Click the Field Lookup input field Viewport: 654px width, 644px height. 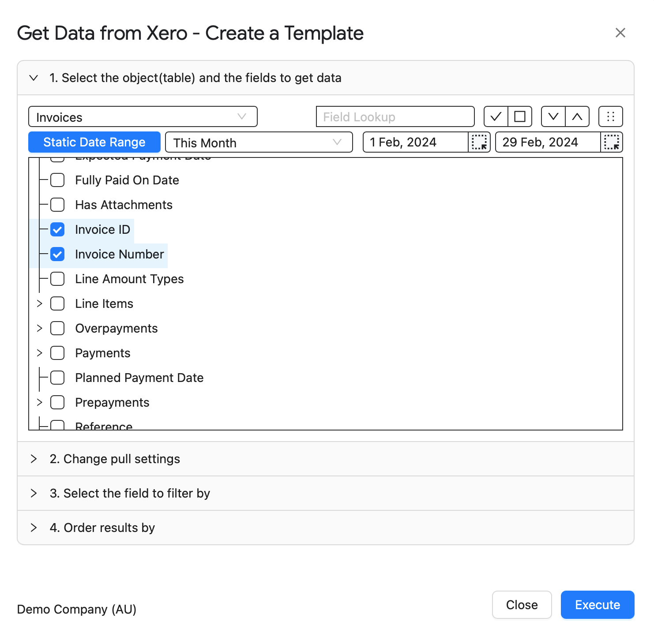click(395, 117)
